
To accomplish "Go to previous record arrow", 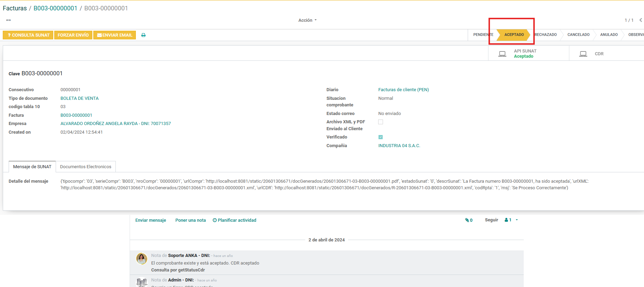I will pos(641,20).
